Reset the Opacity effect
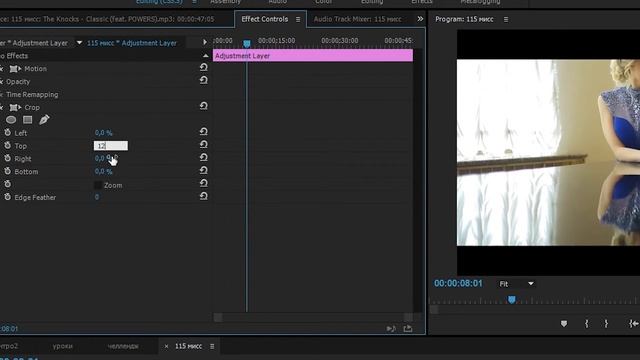The height and width of the screenshot is (360, 640). pos(203,80)
